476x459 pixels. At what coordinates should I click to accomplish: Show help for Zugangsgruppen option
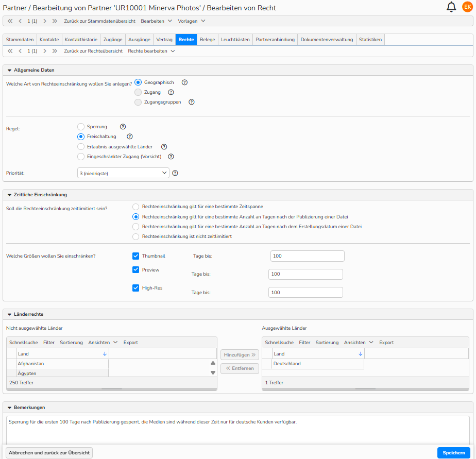click(x=192, y=102)
